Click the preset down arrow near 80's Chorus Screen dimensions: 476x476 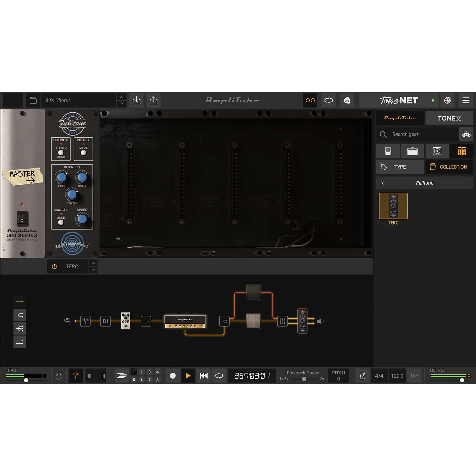(122, 104)
